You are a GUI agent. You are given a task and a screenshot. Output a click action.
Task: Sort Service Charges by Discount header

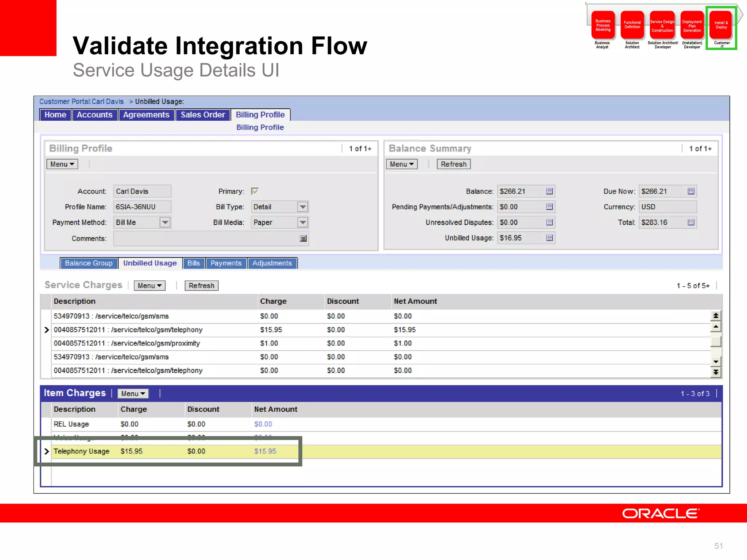343,301
